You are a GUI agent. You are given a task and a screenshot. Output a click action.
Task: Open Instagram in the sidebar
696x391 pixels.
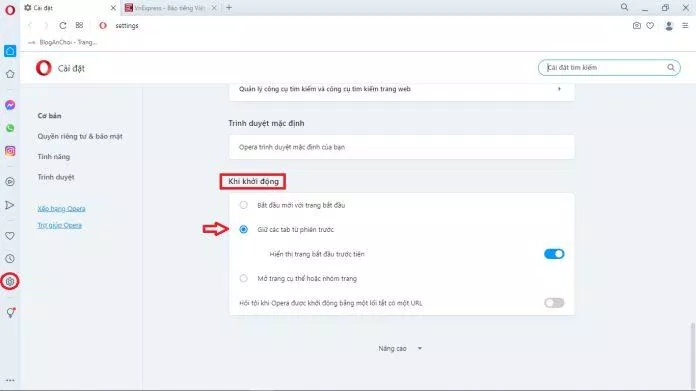pyautogui.click(x=10, y=151)
